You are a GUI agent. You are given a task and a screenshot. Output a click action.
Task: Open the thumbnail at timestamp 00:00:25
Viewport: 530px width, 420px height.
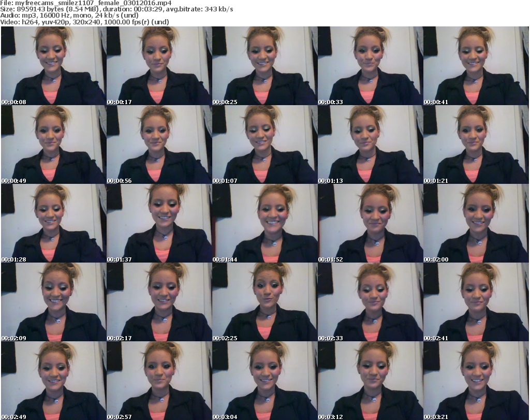[x=264, y=66]
